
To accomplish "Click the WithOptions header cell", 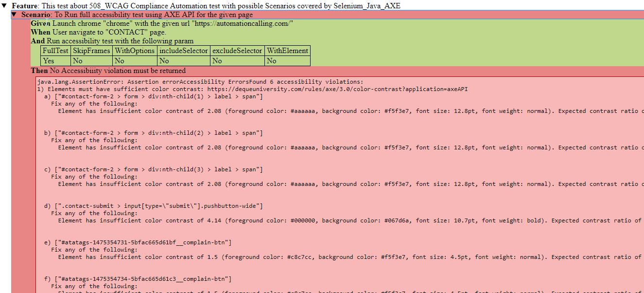I will pyautogui.click(x=135, y=51).
